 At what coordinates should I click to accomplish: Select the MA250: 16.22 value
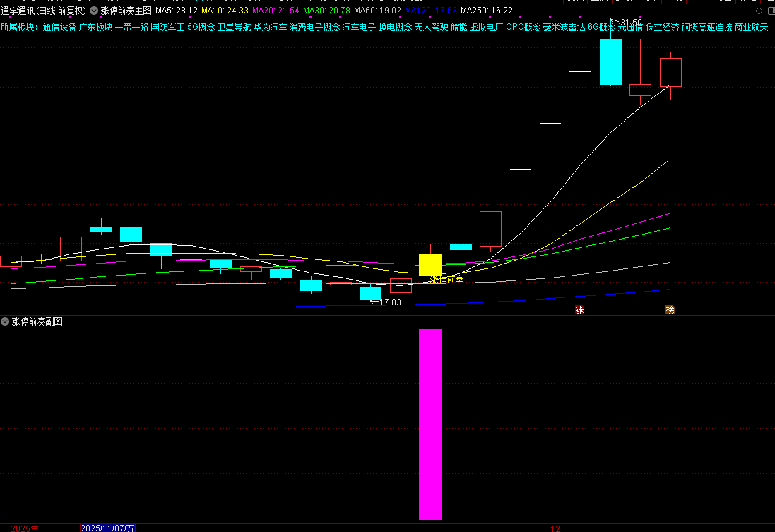(487, 11)
